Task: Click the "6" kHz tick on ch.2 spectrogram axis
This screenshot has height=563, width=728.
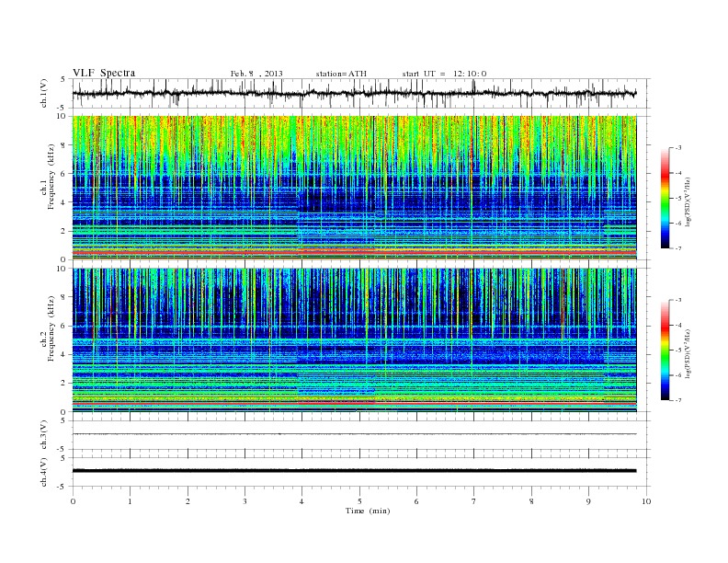Action: pyautogui.click(x=63, y=326)
